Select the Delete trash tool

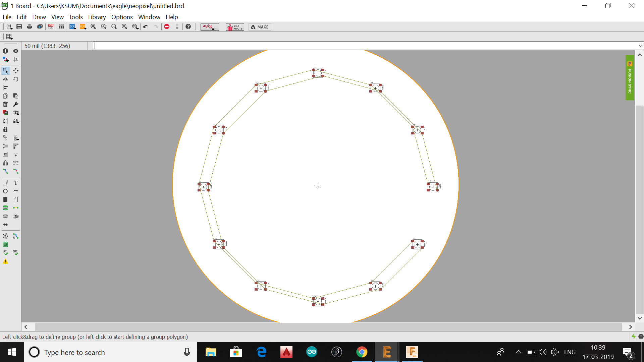click(x=5, y=104)
